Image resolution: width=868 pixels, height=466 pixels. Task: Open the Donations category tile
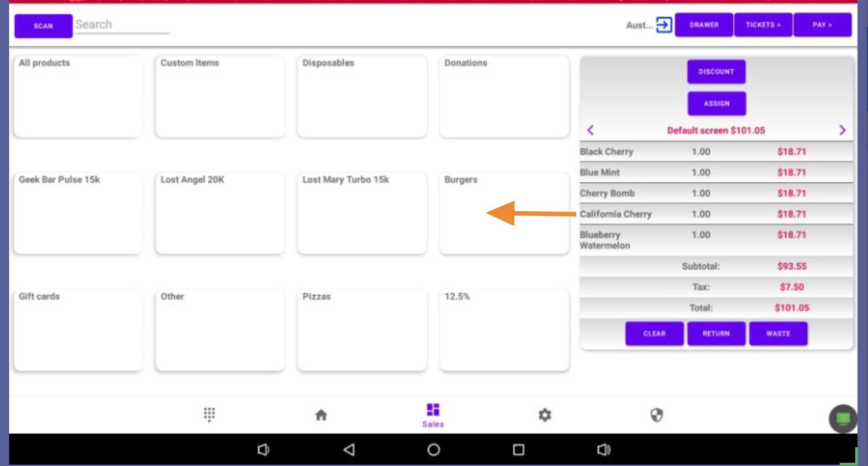504,96
